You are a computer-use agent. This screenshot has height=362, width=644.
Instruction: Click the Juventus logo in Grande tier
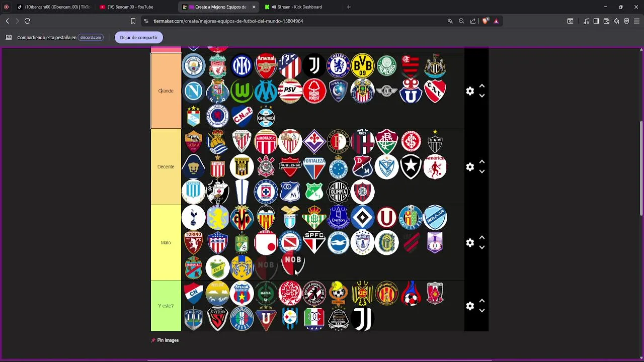click(x=314, y=66)
